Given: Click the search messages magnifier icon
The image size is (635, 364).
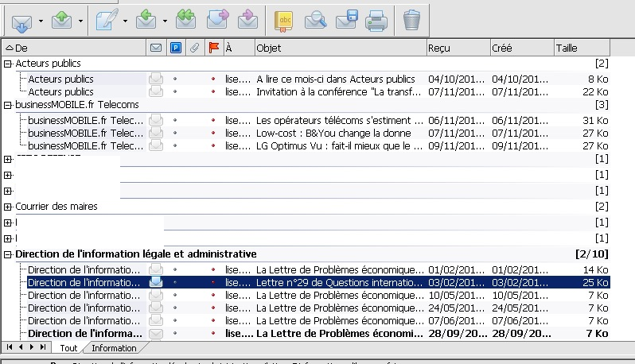Looking at the screenshot, I should pos(316,19).
